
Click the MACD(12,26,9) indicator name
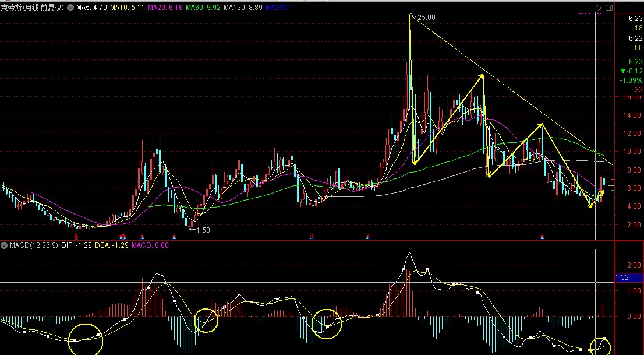(x=34, y=245)
